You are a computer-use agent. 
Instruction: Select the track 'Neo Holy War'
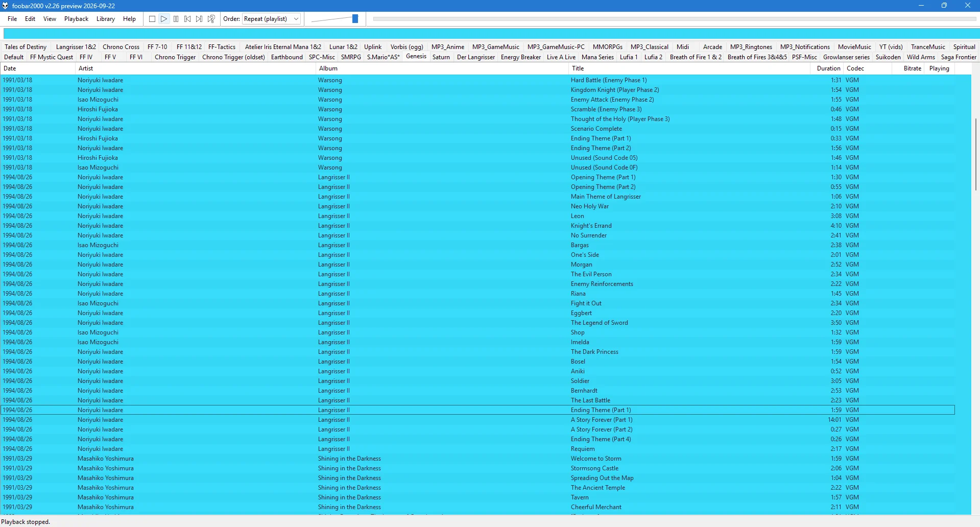click(477, 206)
